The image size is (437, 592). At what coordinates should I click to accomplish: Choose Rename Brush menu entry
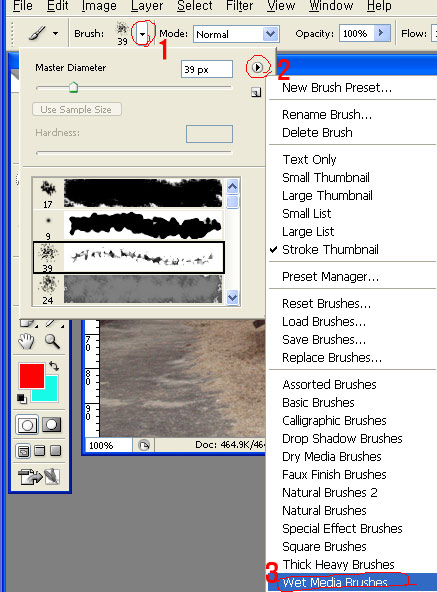(327, 114)
